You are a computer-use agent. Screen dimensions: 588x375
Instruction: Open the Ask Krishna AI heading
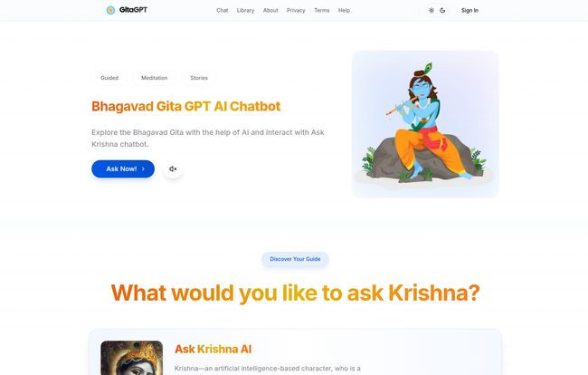(213, 349)
